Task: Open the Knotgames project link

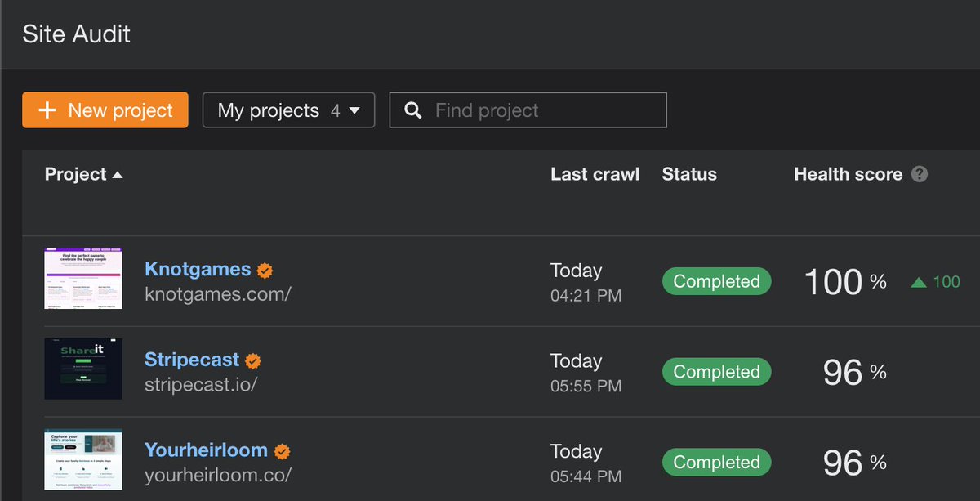Action: pyautogui.click(x=198, y=269)
